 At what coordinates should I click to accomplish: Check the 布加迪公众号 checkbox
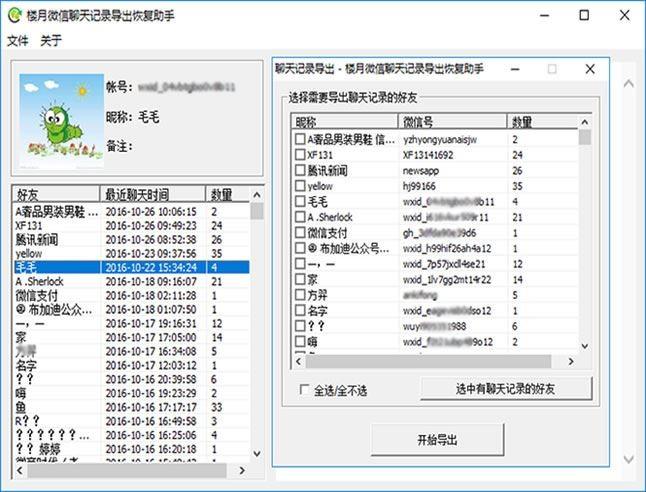[x=300, y=248]
